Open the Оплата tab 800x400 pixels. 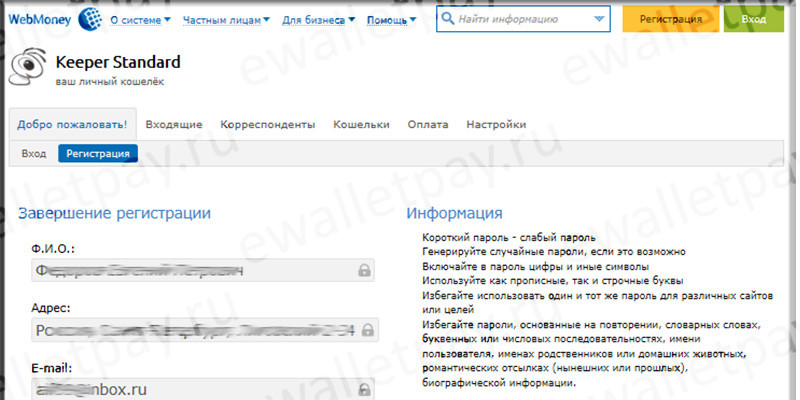[428, 124]
